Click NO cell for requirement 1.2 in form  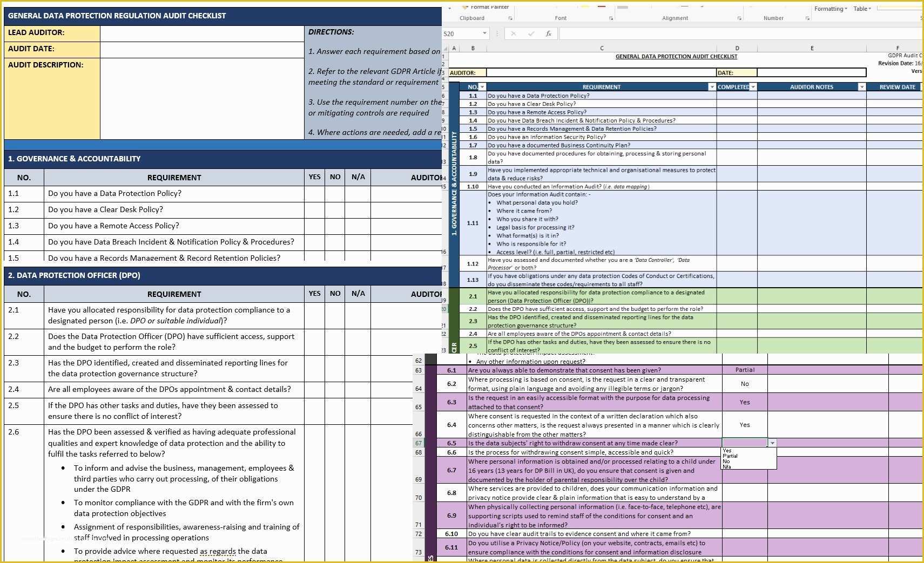(x=335, y=210)
